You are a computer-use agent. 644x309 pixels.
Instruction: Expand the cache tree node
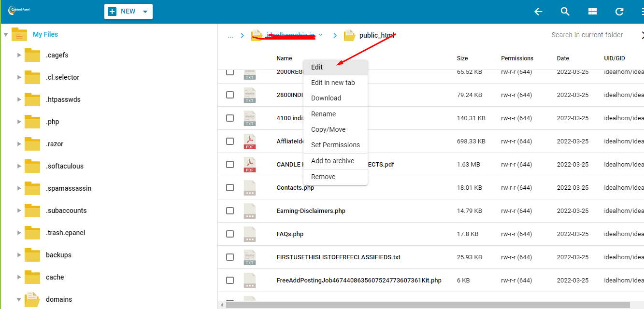click(19, 277)
